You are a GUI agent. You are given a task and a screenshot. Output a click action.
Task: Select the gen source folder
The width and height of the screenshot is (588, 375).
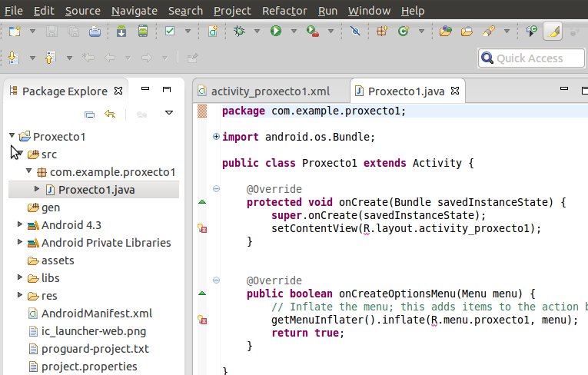pyautogui.click(x=51, y=207)
